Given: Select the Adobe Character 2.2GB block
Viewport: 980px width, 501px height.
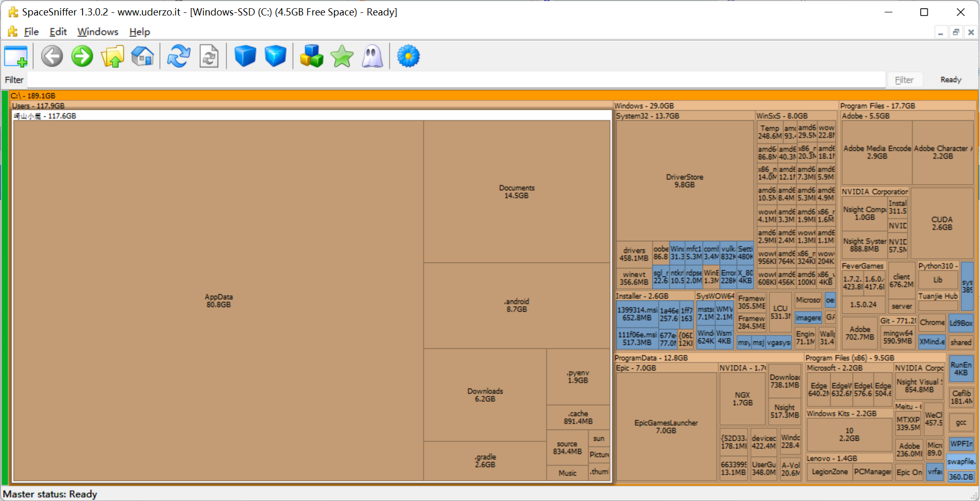Looking at the screenshot, I should pyautogui.click(x=943, y=152).
